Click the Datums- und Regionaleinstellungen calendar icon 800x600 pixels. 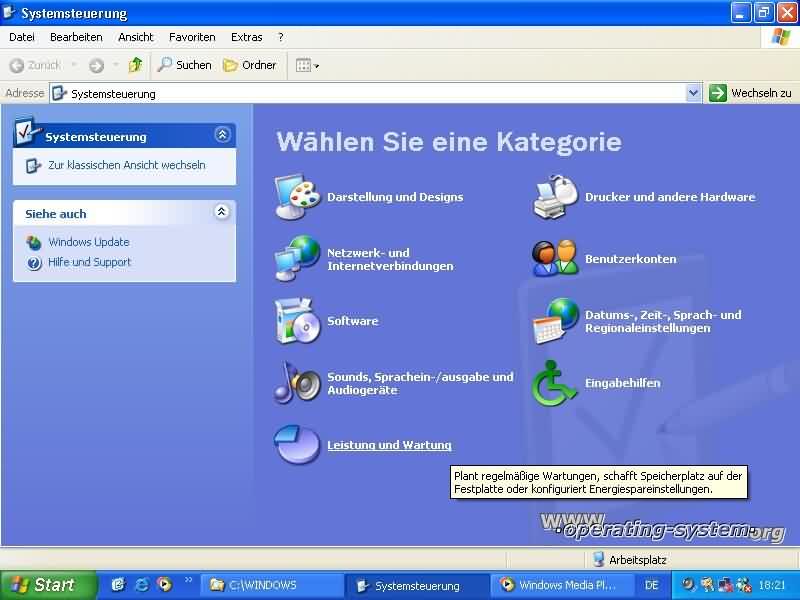tap(555, 321)
